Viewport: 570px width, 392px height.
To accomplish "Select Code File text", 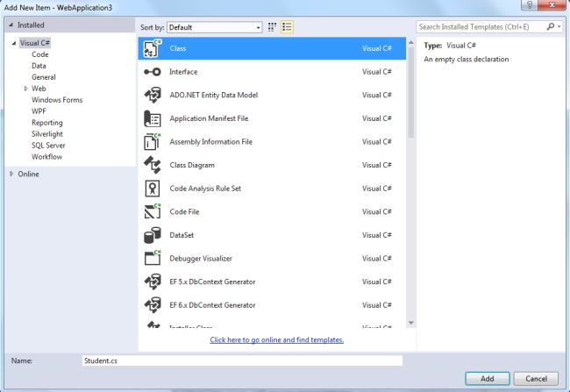I will (x=184, y=211).
